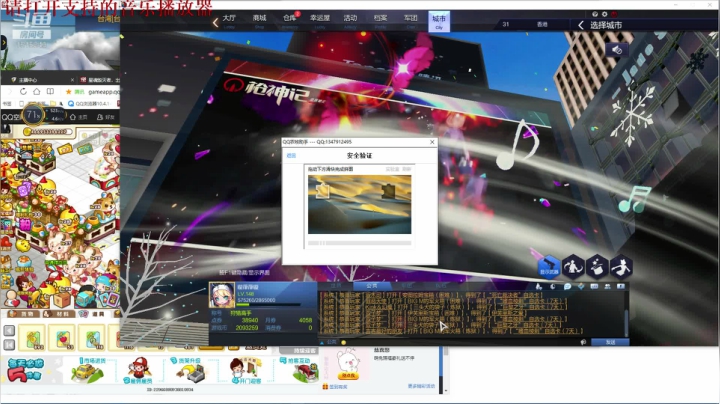This screenshot has height=404, width=720.
Task: Click the puzzle piece on captcha image
Action: [323, 191]
